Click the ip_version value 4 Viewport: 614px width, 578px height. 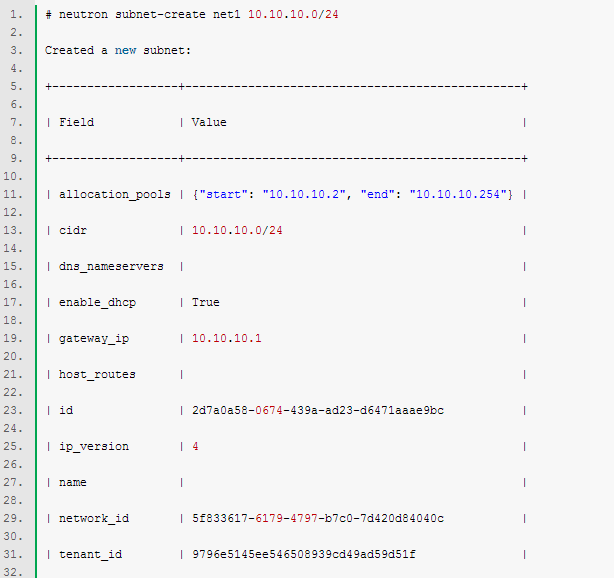coord(195,446)
